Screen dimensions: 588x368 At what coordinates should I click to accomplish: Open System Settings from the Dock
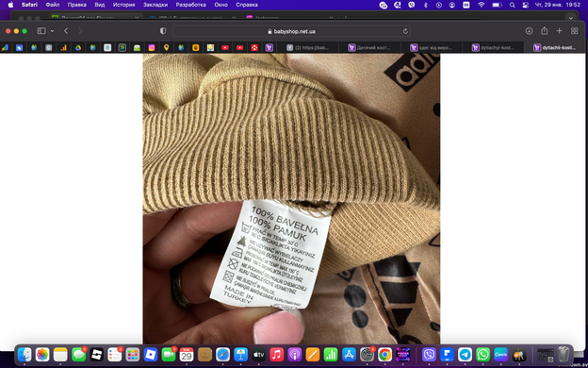(x=367, y=354)
